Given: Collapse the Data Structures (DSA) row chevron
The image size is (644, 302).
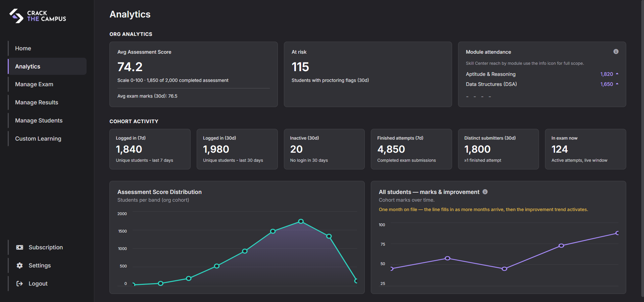Looking at the screenshot, I should click(x=617, y=84).
